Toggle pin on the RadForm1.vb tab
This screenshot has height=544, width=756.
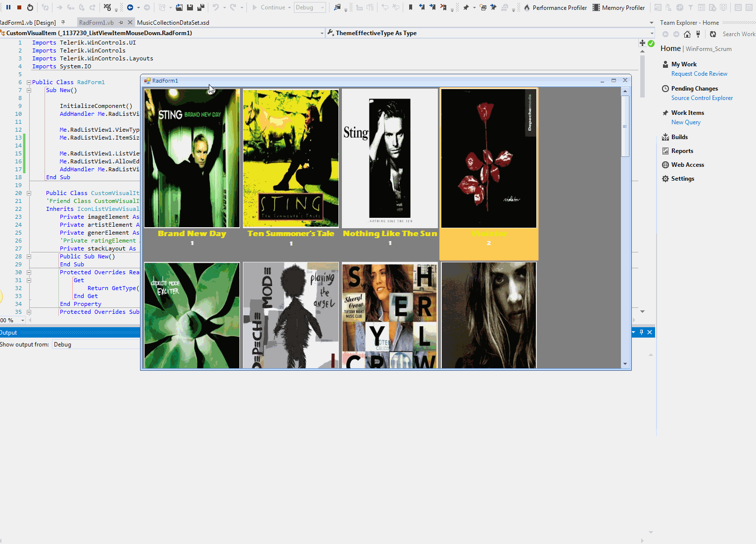point(121,22)
